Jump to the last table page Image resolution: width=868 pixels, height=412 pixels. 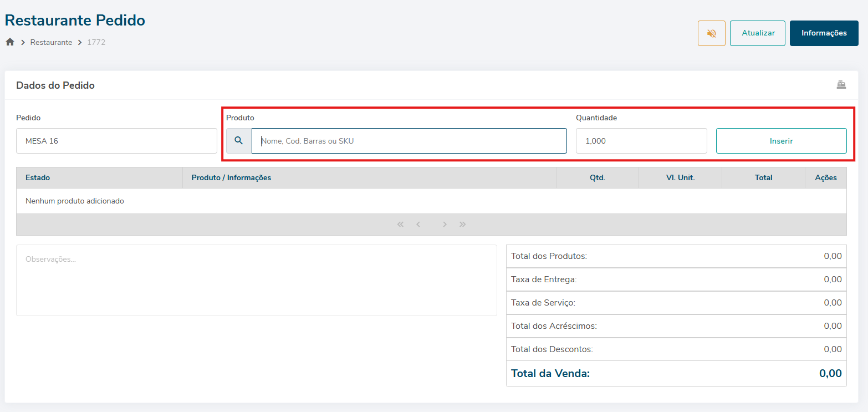[x=462, y=225]
